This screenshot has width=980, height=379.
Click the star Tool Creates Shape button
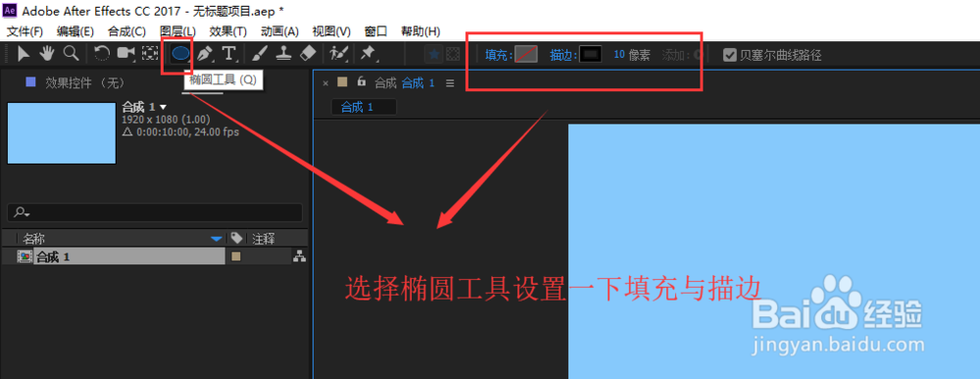(434, 55)
